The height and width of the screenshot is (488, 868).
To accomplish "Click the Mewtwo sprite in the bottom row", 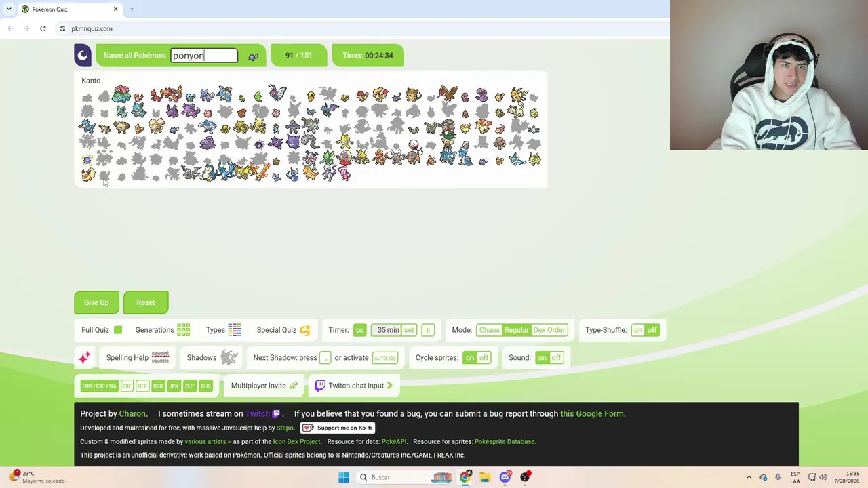I will (328, 174).
